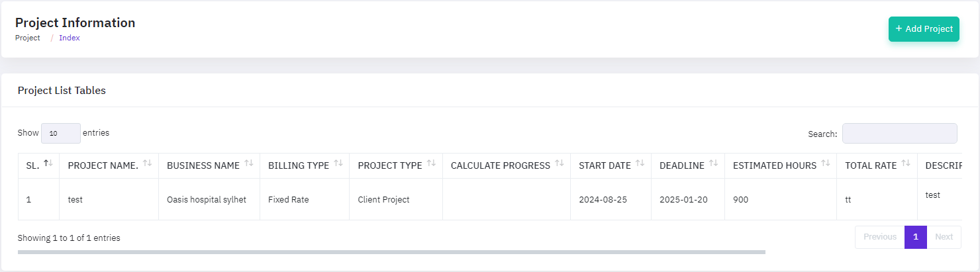Screen dimensions: 980x272
Task: Click Estimated Hours sort arrows
Action: (x=825, y=163)
